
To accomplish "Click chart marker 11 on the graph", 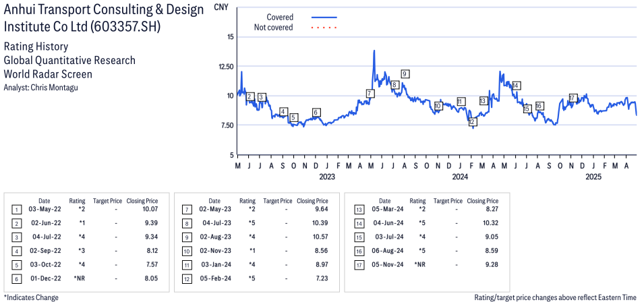I will pyautogui.click(x=461, y=101).
